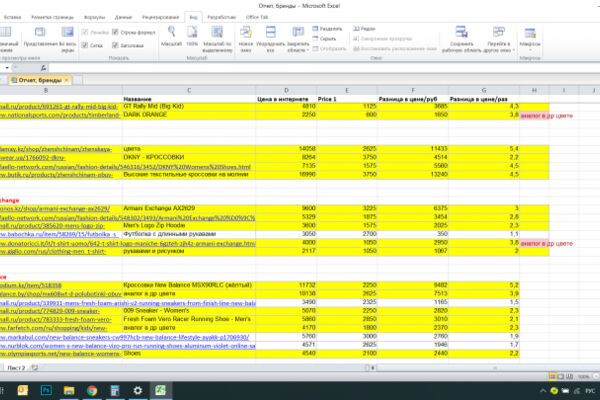The height and width of the screenshot is (400, 600).
Task: Toggle the Линейка ruler checkbox
Action: (85, 32)
